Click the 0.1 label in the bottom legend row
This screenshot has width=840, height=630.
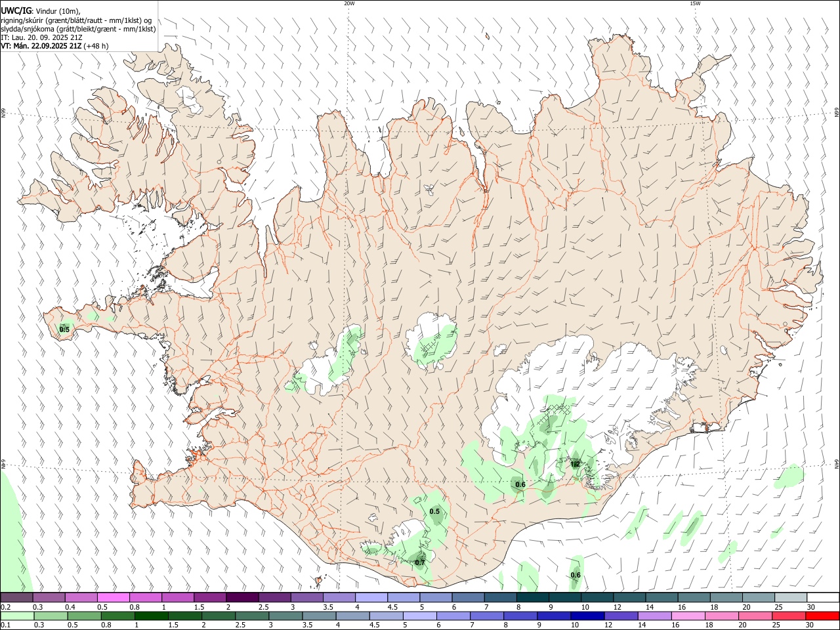pos(6,625)
